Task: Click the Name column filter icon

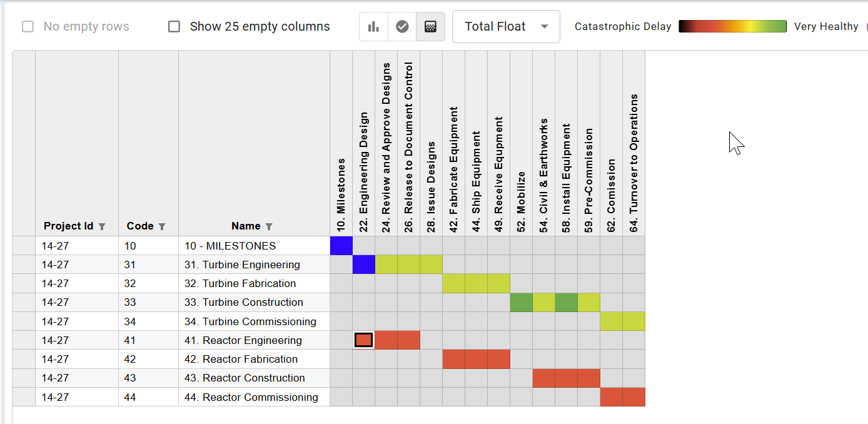Action: [x=269, y=226]
